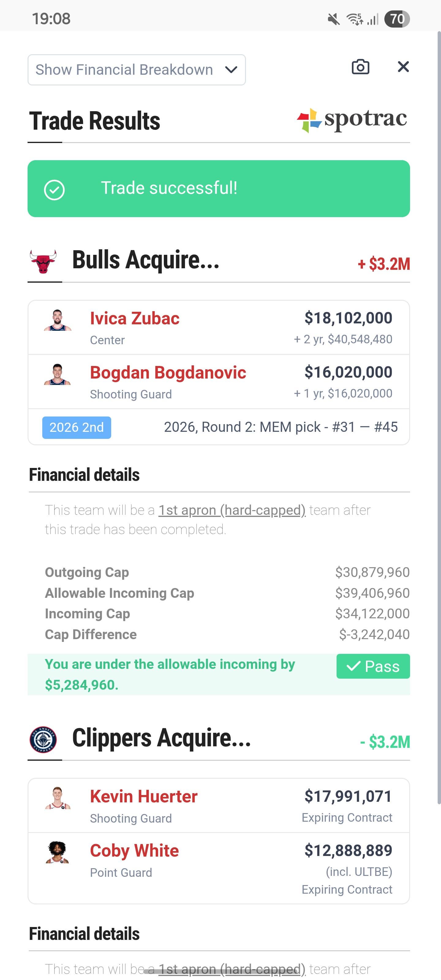Tap the green Pass badge
Screen dimensions: 441x980
pyautogui.click(x=373, y=666)
